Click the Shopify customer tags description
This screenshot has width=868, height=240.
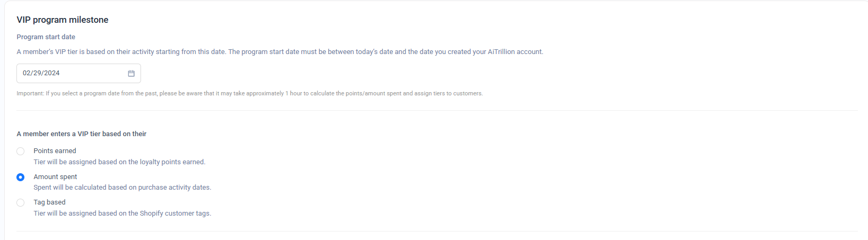[x=122, y=214]
